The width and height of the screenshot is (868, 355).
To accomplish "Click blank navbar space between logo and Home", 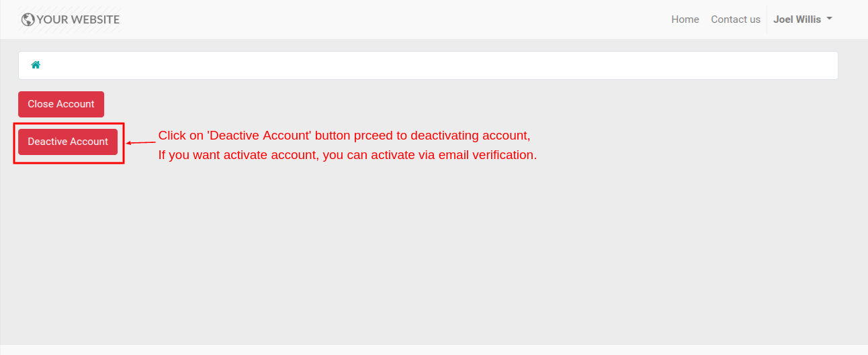I will coord(395,19).
